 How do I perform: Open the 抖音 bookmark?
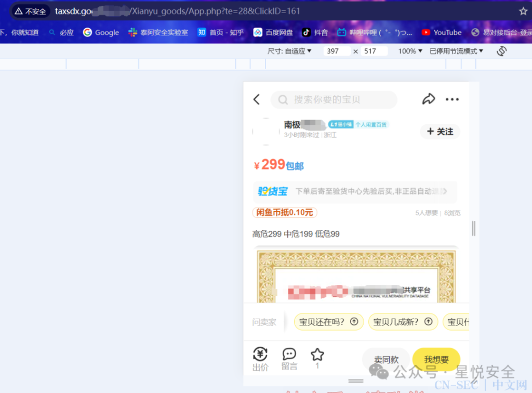click(315, 33)
